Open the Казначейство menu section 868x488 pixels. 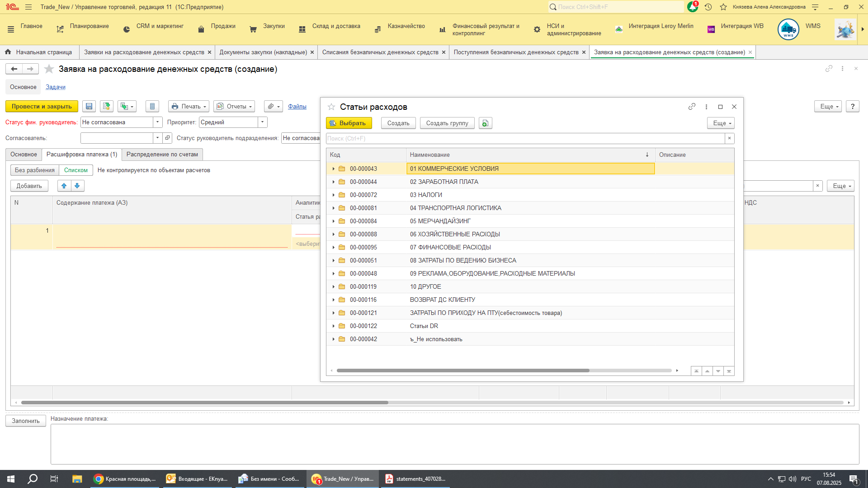click(406, 26)
